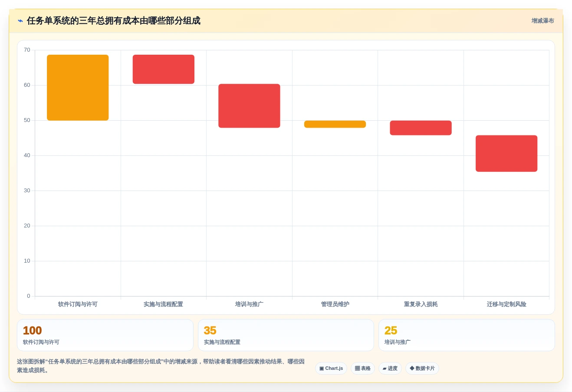The image size is (572, 392).
Task: Select the red 实施与流程配置 bar
Action: pyautogui.click(x=164, y=69)
